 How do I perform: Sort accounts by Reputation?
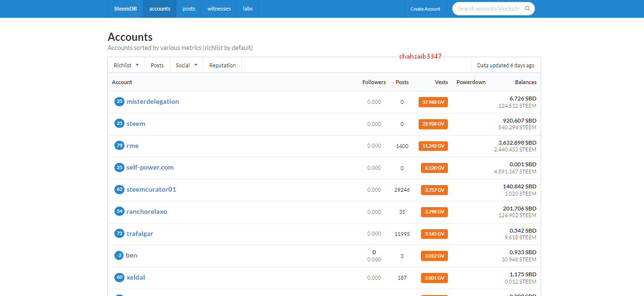(223, 65)
